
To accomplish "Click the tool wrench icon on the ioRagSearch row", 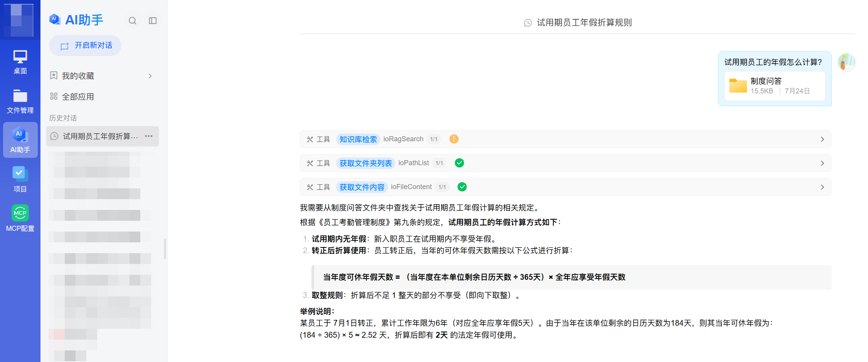I will pyautogui.click(x=310, y=139).
